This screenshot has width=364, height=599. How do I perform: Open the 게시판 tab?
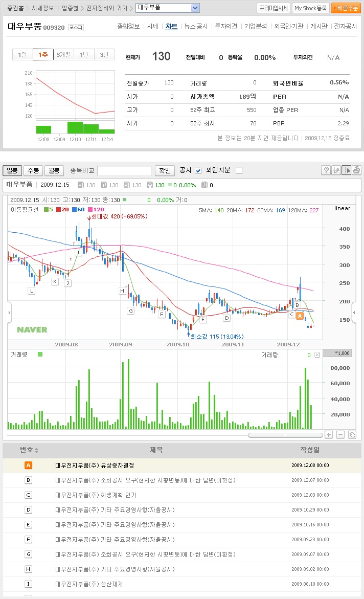point(319,27)
